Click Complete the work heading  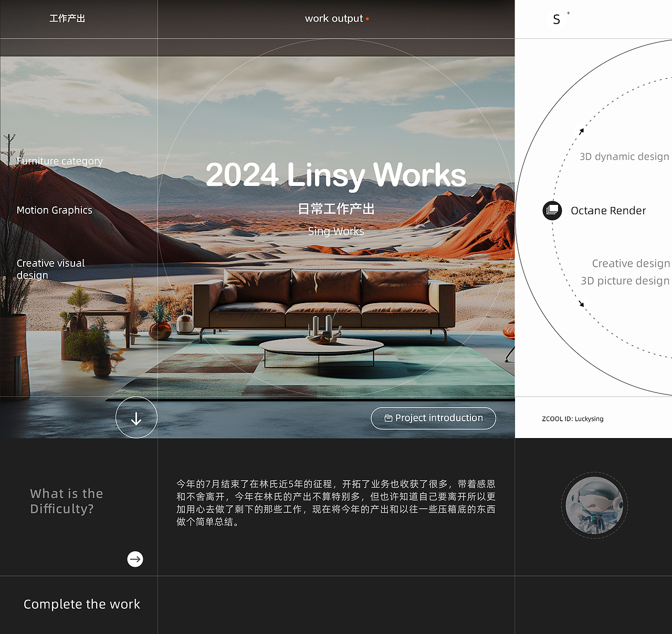pyautogui.click(x=82, y=604)
